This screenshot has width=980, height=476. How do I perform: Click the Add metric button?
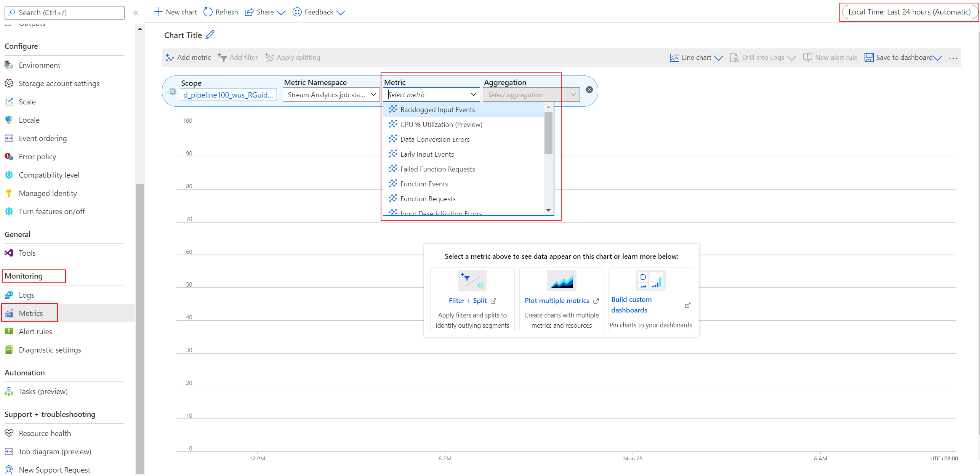(188, 58)
